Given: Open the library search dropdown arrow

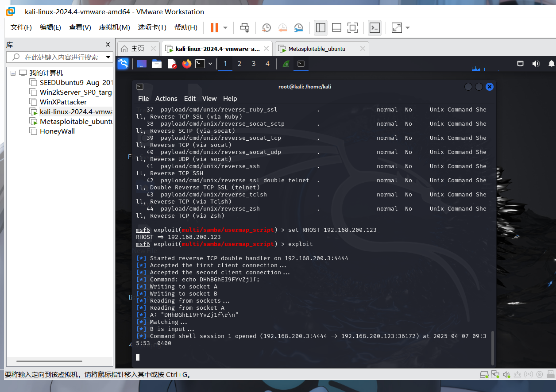Looking at the screenshot, I should pyautogui.click(x=108, y=57).
